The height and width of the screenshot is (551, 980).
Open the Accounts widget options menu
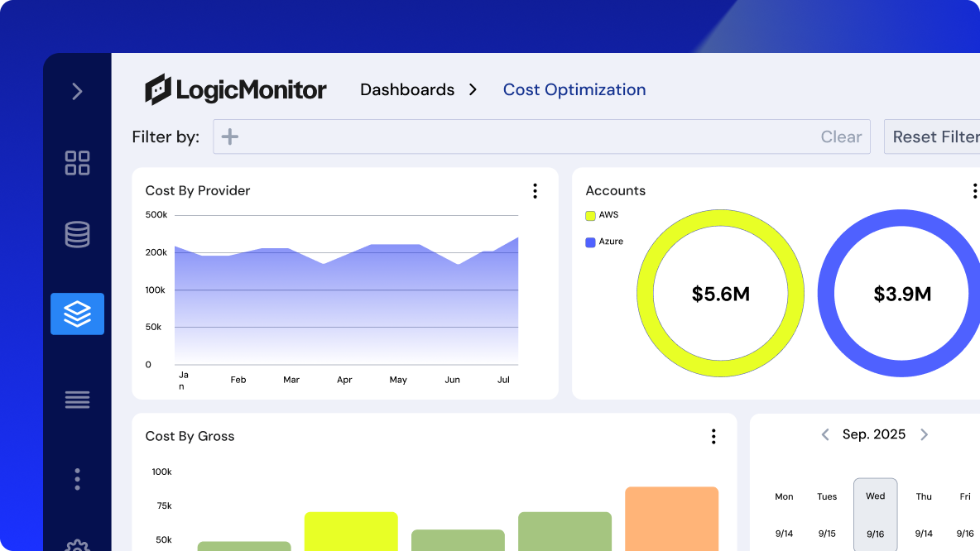click(974, 191)
